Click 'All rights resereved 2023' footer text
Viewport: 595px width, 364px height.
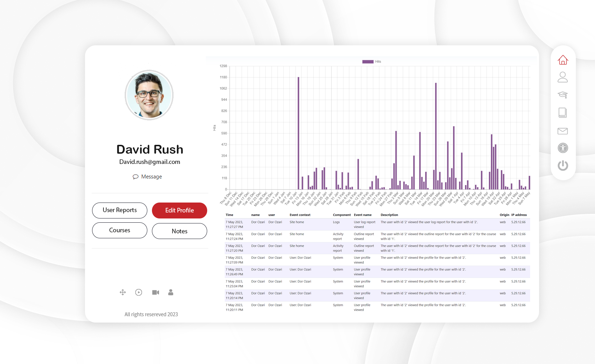(151, 314)
